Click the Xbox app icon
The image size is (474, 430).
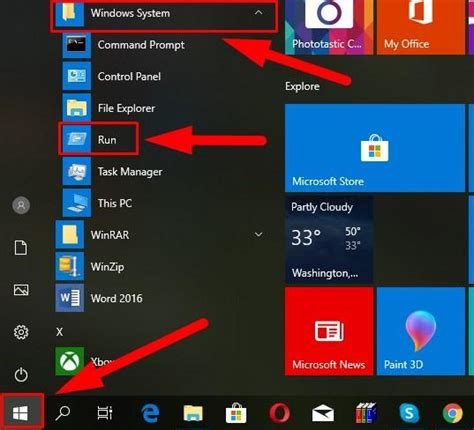(x=69, y=361)
